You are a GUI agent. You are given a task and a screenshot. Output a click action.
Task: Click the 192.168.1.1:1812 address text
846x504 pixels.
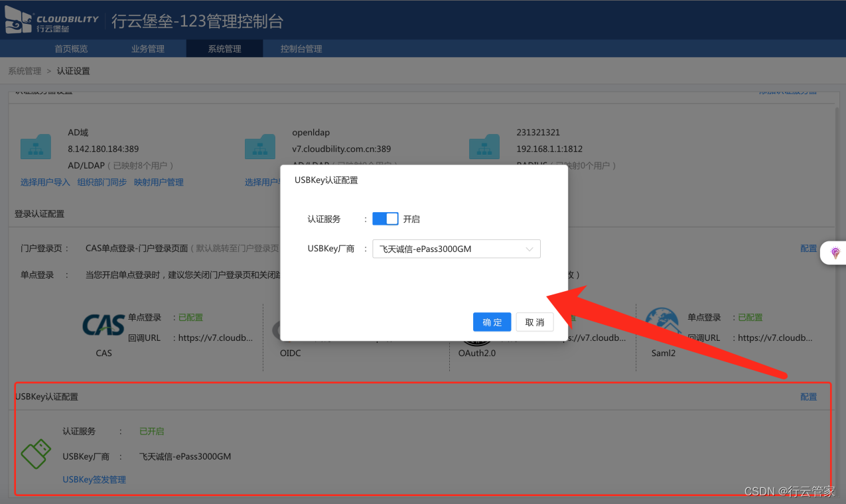click(x=549, y=149)
